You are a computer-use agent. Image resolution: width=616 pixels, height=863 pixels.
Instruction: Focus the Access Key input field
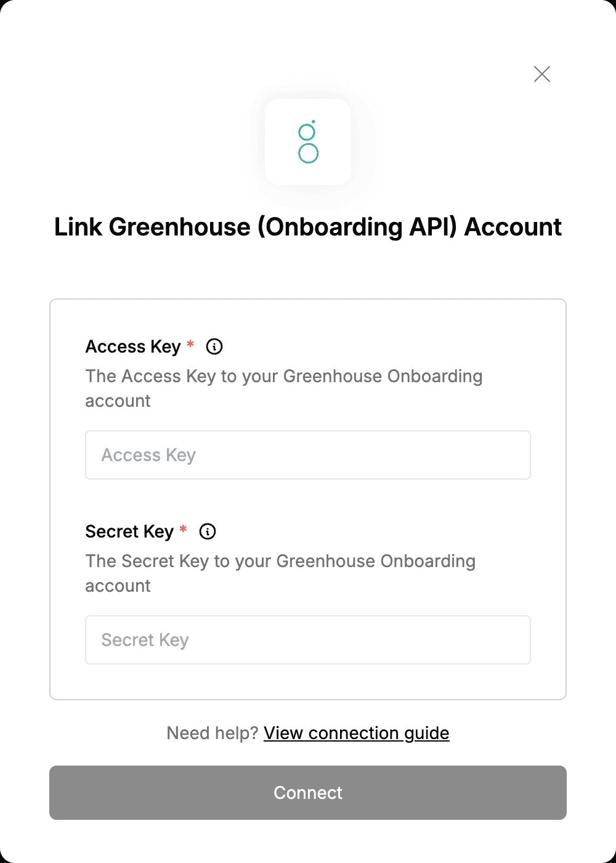coord(308,455)
